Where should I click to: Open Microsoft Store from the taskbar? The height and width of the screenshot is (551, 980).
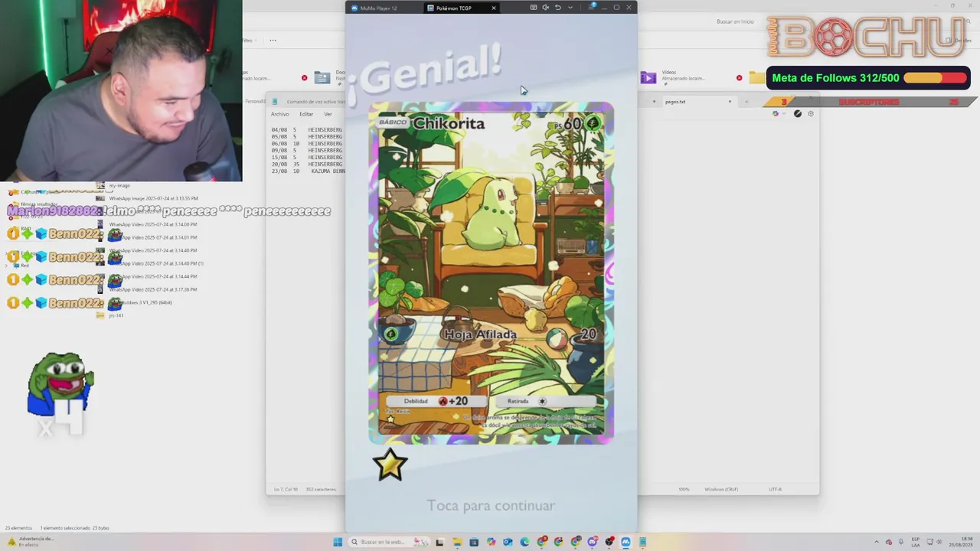pos(474,543)
